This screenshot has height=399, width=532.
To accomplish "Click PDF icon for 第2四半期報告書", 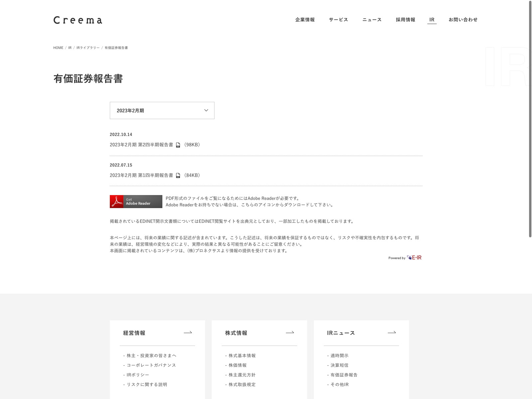I will click(178, 145).
